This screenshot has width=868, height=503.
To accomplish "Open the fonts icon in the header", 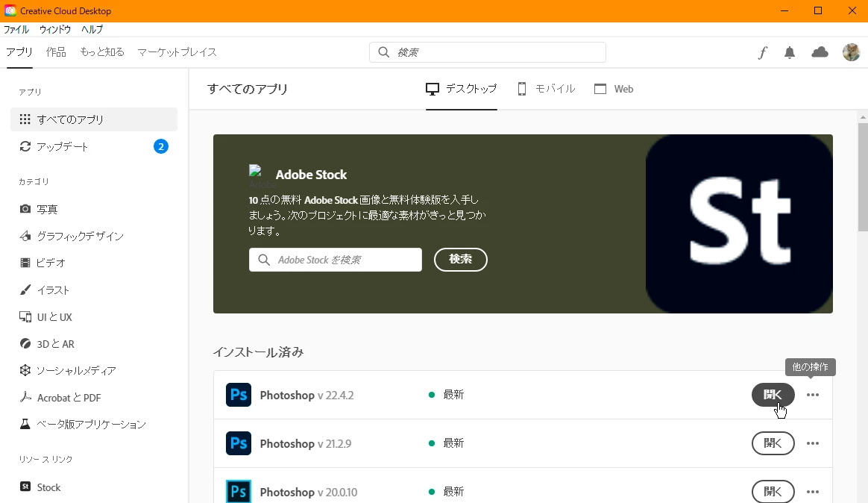I will [763, 53].
